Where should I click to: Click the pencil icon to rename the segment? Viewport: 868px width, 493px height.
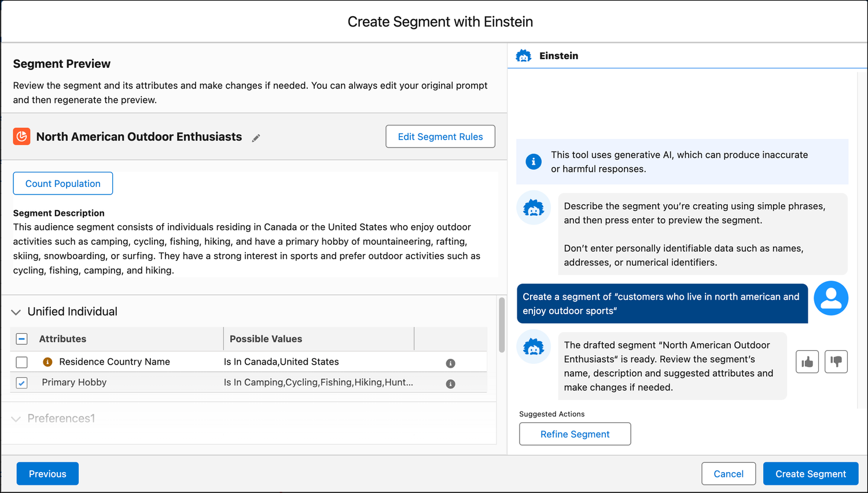(x=256, y=138)
